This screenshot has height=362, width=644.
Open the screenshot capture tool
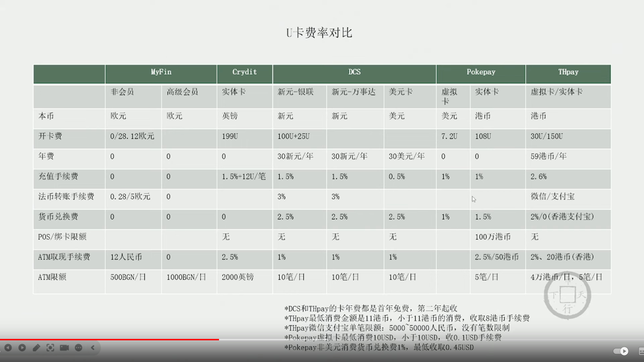(50, 348)
